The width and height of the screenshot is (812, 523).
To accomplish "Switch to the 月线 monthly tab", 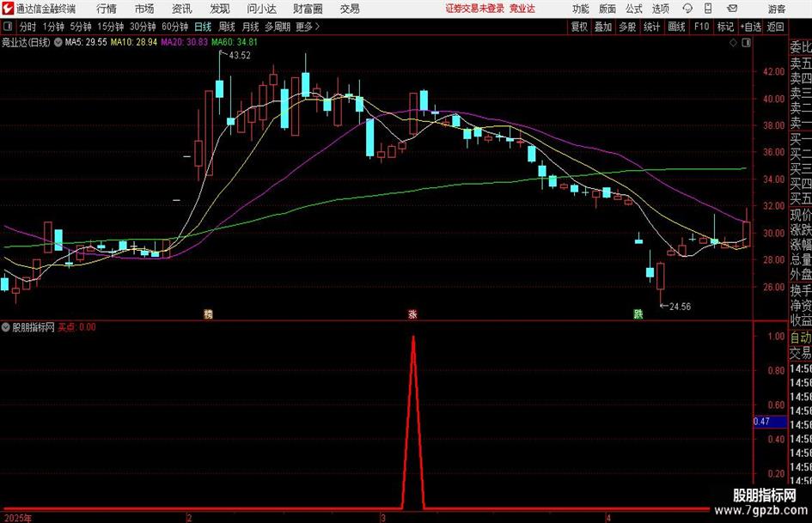I will [x=251, y=27].
